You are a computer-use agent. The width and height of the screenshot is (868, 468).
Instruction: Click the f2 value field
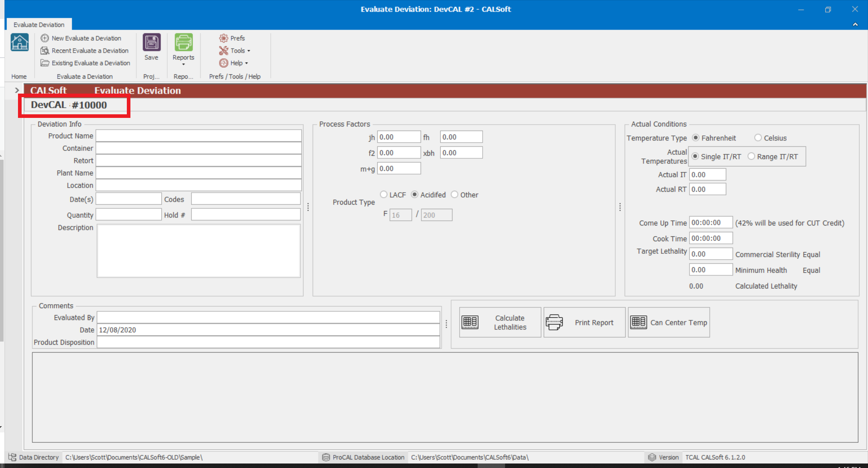tap(399, 153)
